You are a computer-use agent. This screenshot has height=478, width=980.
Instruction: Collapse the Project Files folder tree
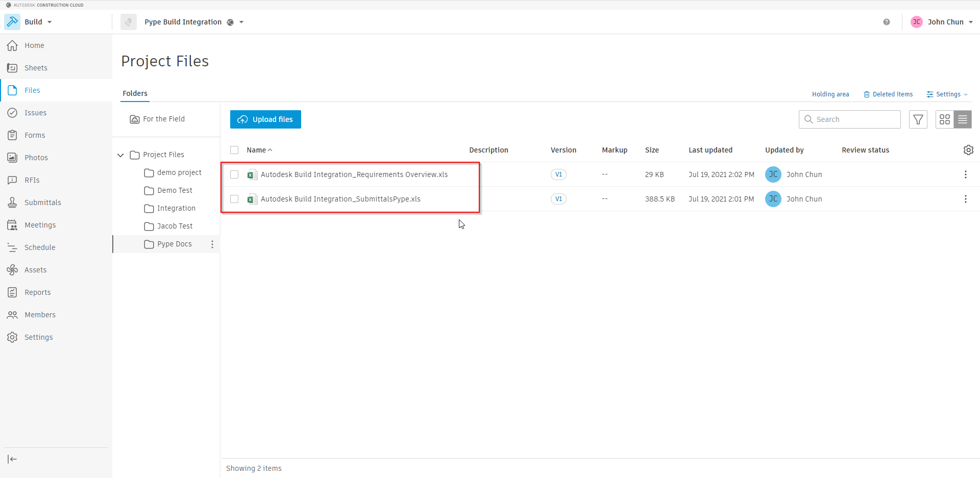120,155
